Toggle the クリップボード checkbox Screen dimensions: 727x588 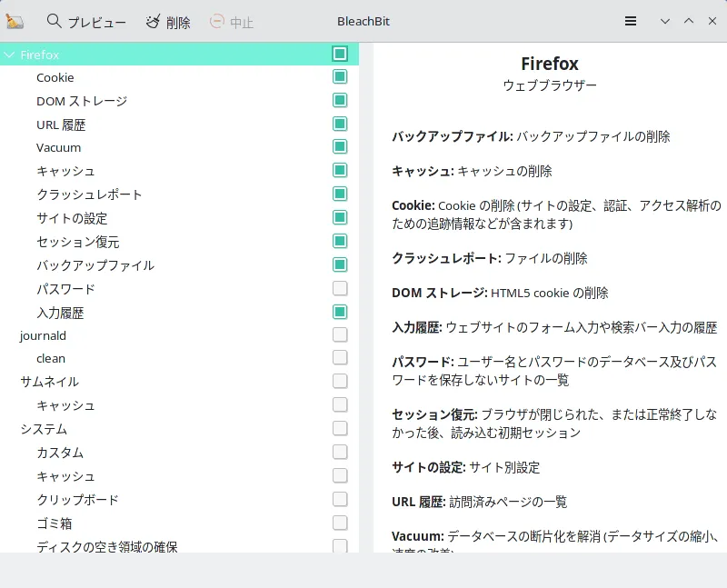point(340,499)
